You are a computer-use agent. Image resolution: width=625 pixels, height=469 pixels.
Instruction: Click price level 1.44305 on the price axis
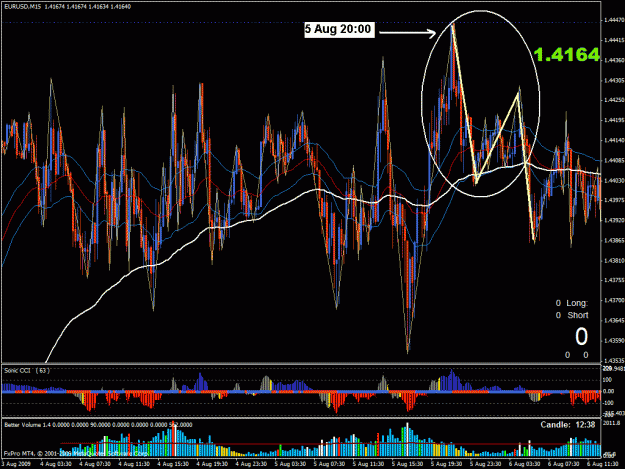click(x=614, y=80)
